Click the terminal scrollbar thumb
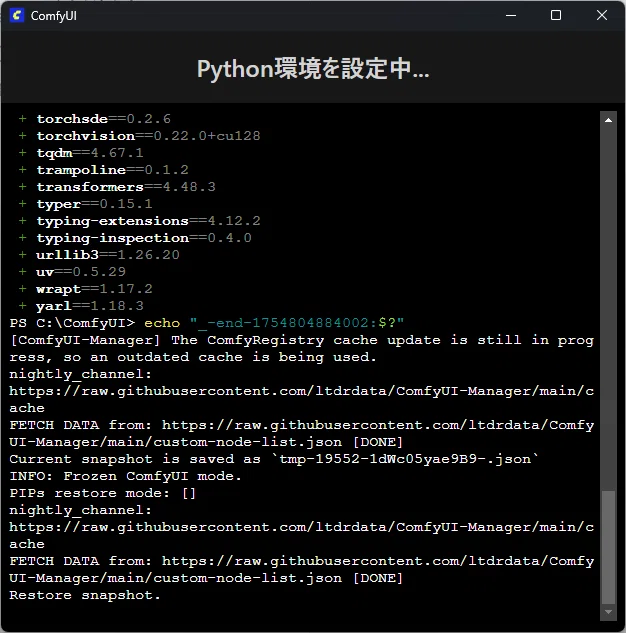626x633 pixels. (608, 547)
